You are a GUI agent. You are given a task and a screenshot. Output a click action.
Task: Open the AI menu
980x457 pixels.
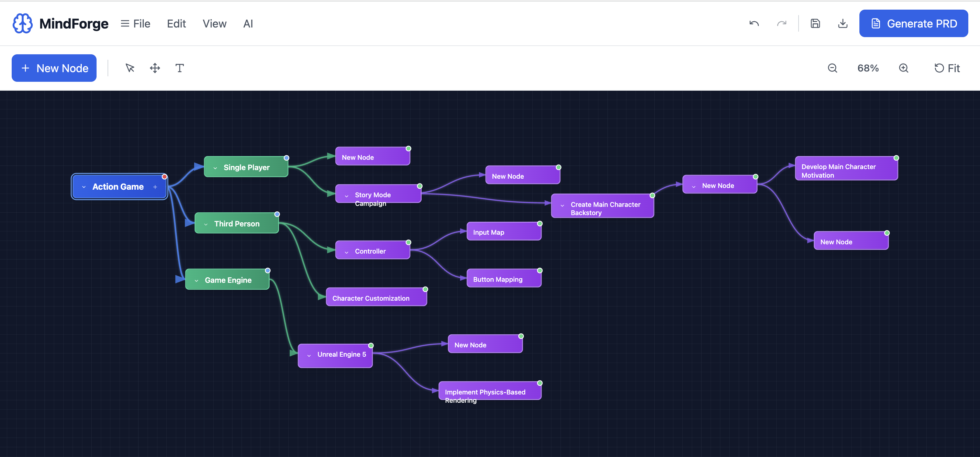248,24
